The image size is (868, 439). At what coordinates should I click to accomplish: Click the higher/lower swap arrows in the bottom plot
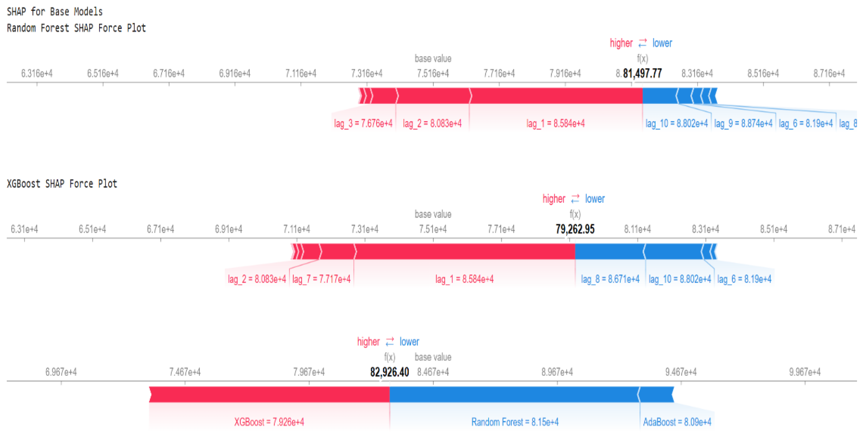coord(390,342)
